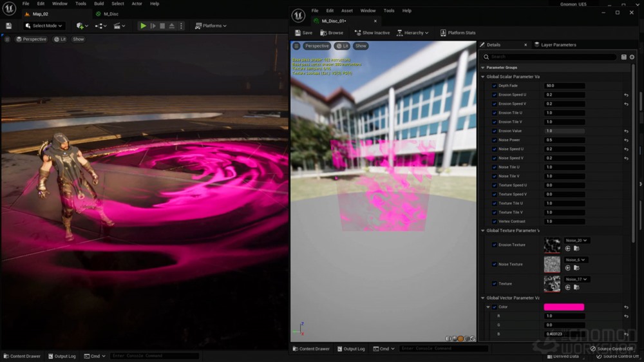Toggle the Texture Speed U override checkbox
This screenshot has width=644, height=362.
(x=494, y=186)
